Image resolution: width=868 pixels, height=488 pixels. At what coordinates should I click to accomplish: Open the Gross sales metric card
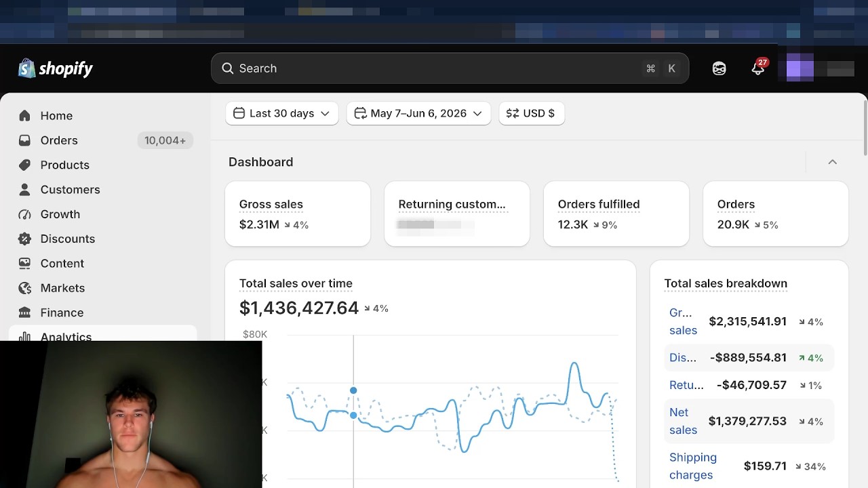tap(298, 213)
